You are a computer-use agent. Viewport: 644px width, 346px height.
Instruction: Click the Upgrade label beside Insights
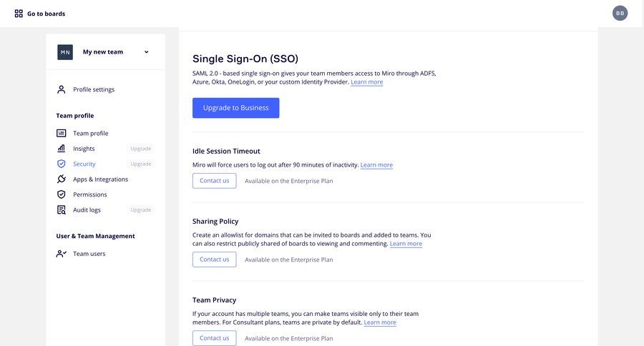pos(141,149)
